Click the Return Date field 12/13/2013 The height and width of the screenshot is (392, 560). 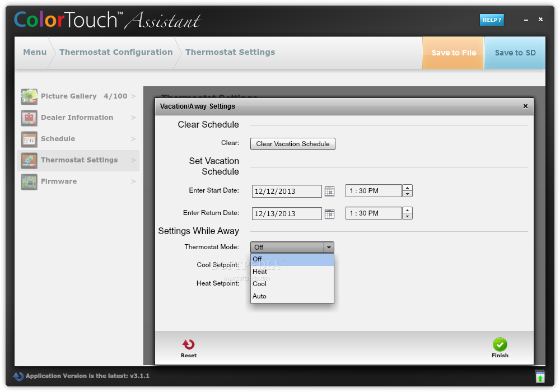click(286, 214)
